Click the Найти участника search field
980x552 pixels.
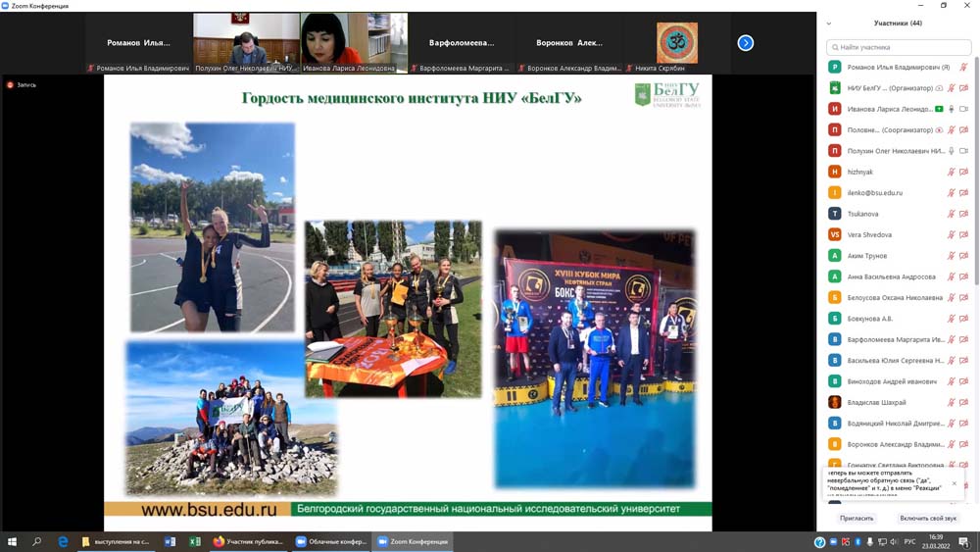coord(899,47)
